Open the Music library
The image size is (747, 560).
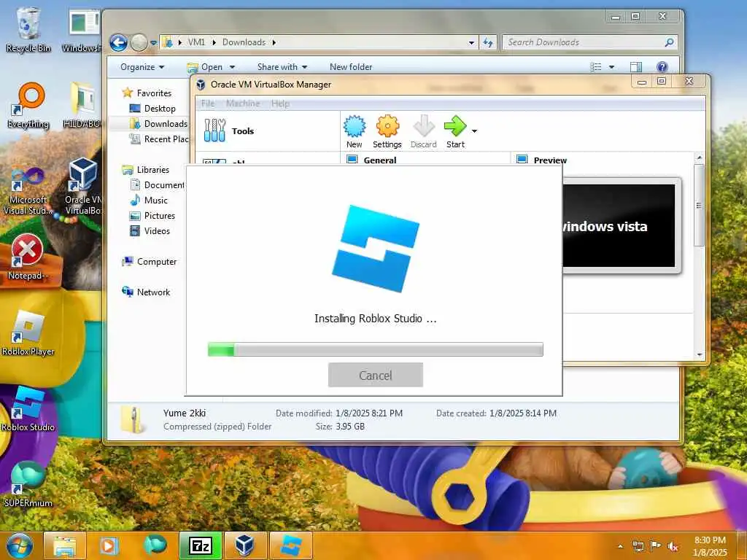pos(149,201)
